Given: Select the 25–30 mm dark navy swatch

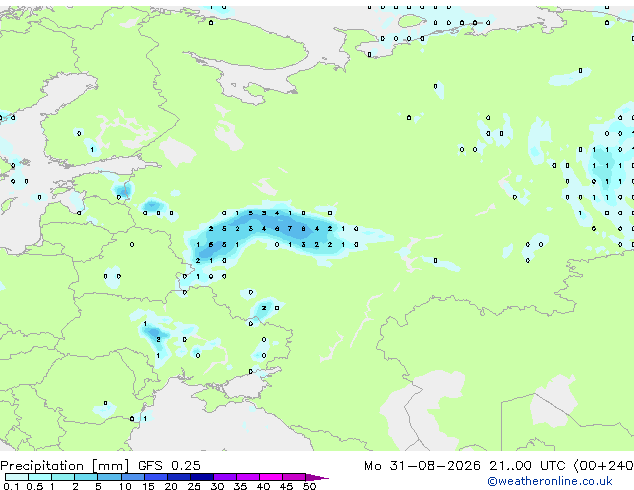Looking at the screenshot, I should click(202, 477).
